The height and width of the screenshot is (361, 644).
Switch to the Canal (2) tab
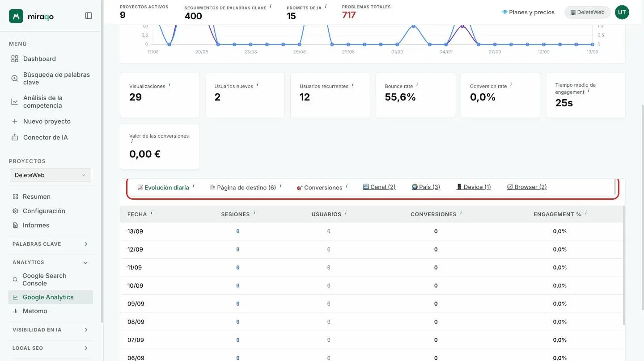tap(379, 187)
